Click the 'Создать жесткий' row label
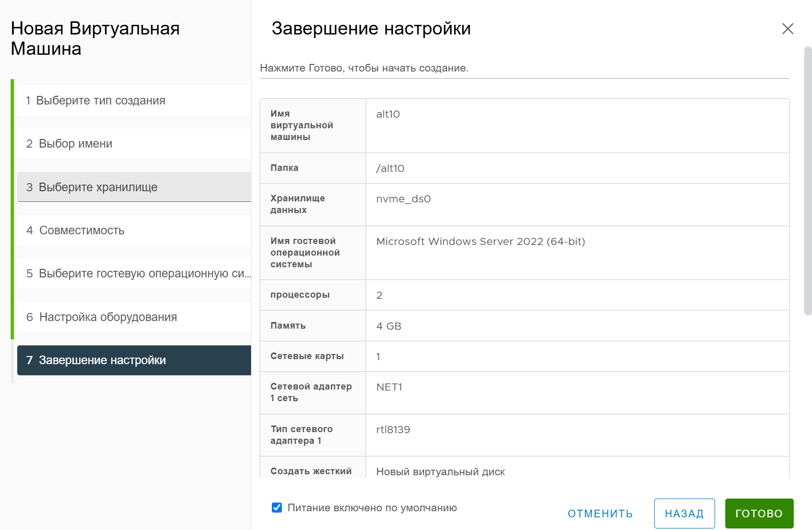This screenshot has width=812, height=530. [x=311, y=471]
